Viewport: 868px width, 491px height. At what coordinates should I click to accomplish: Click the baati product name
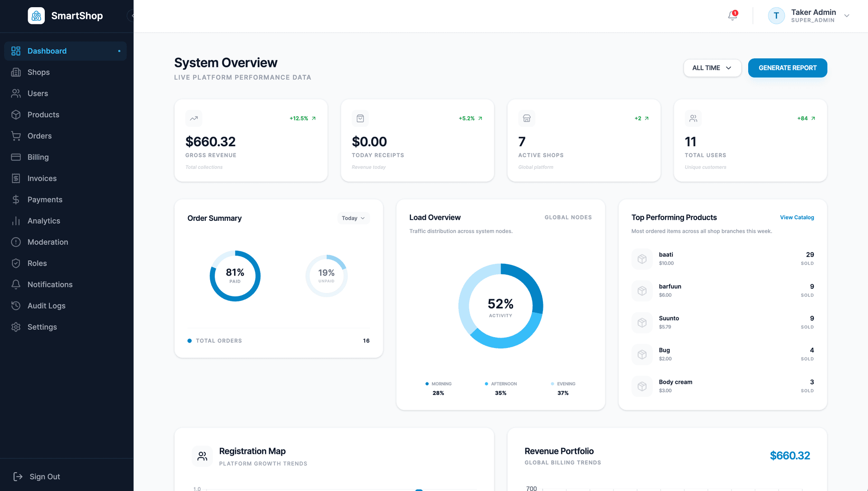click(666, 255)
